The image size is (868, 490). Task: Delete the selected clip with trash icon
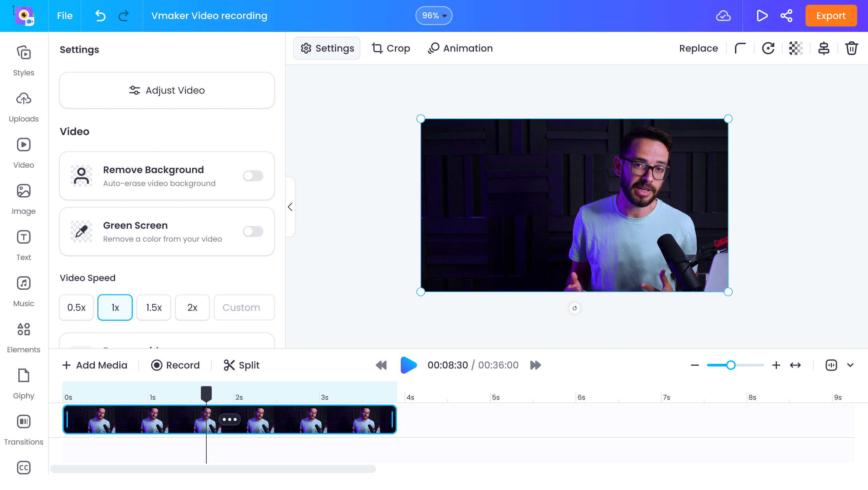(851, 48)
